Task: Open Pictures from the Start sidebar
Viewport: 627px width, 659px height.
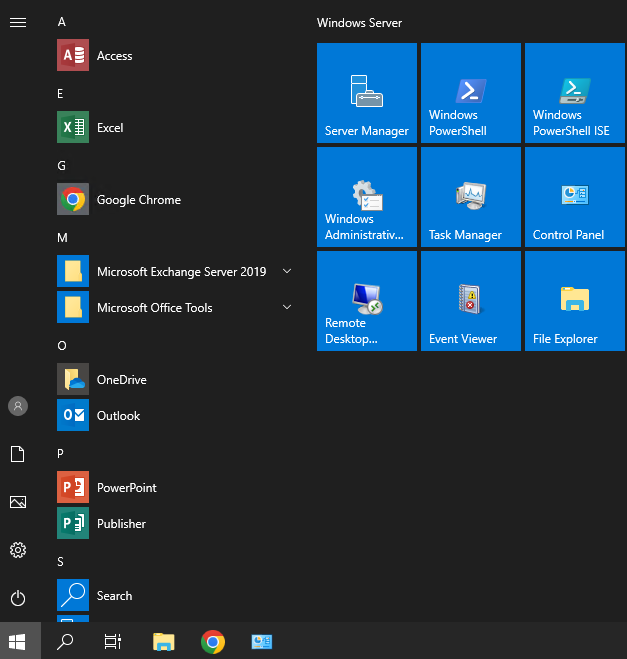Action: point(18,502)
